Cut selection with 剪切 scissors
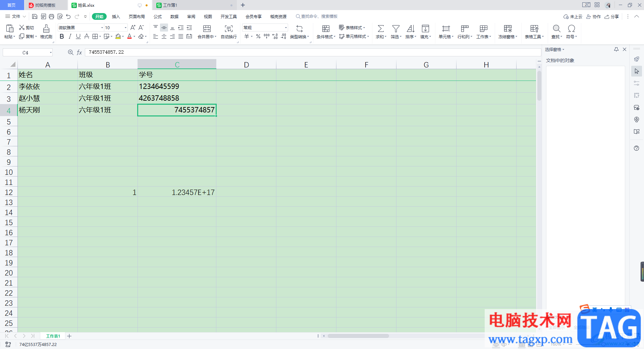Viewport: 644px width, 349px height. pos(26,28)
